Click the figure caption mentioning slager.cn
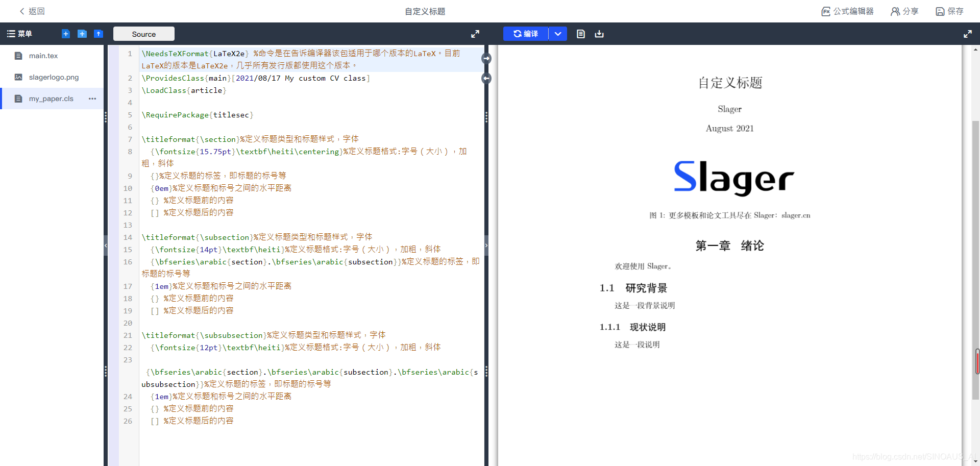The width and height of the screenshot is (980, 466). [x=730, y=215]
